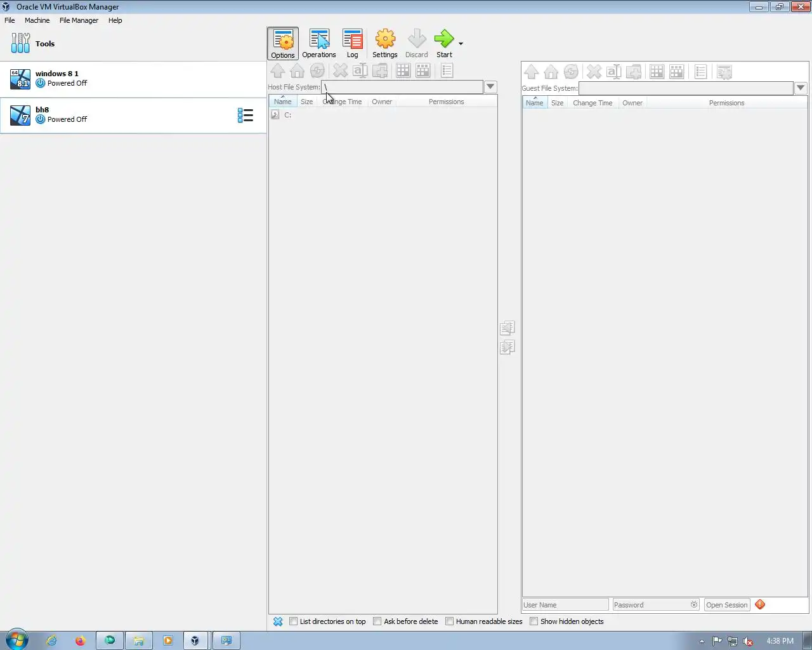The width and height of the screenshot is (812, 650).
Task: Select all items in host panel
Action: pos(403,70)
